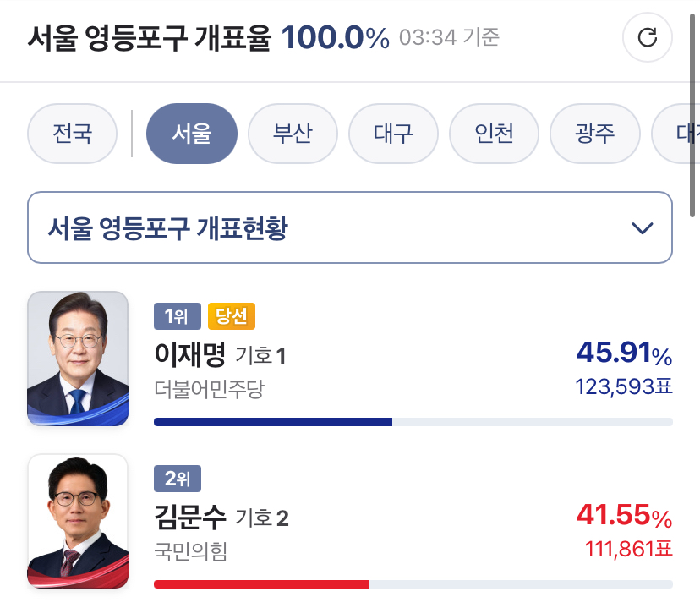Select the partially visible 대전 tab
The image size is (700, 608).
681,134
